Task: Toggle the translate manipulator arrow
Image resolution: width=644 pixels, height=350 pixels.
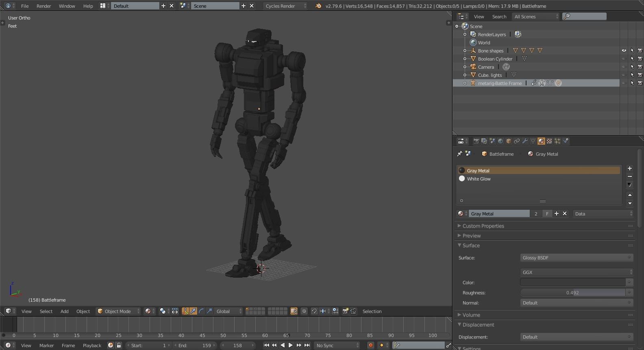Action: point(193,311)
